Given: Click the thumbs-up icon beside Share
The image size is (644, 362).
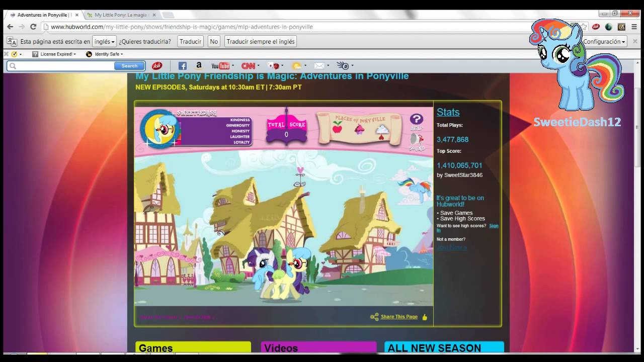Looking at the screenshot, I should [x=425, y=317].
